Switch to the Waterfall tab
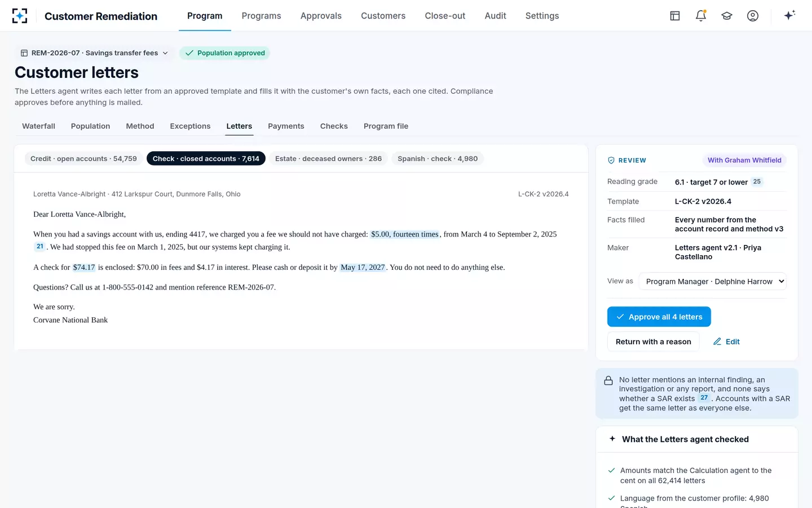Screen dimensions: 812x508 38,126
